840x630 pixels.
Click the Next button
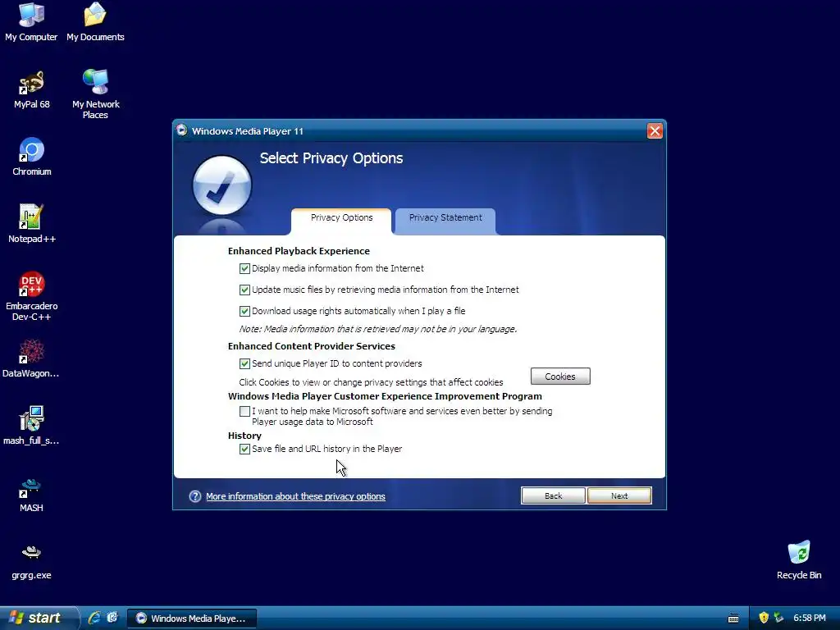coord(619,495)
